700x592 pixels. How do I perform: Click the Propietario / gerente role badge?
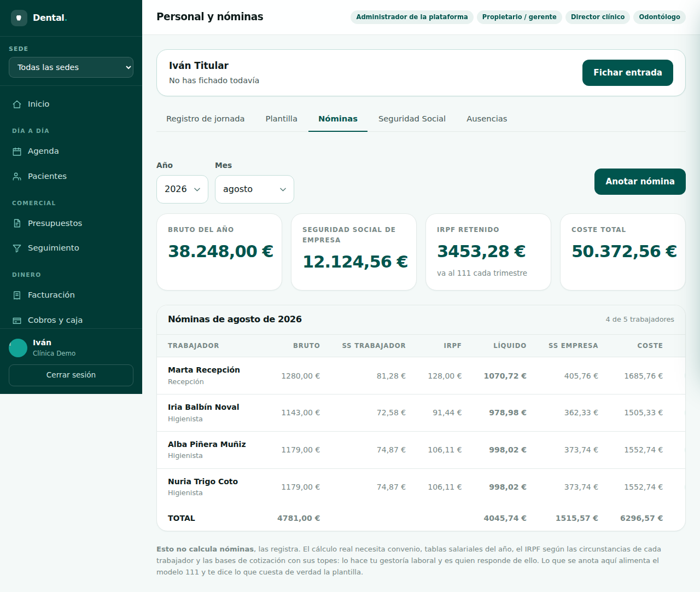coord(519,17)
